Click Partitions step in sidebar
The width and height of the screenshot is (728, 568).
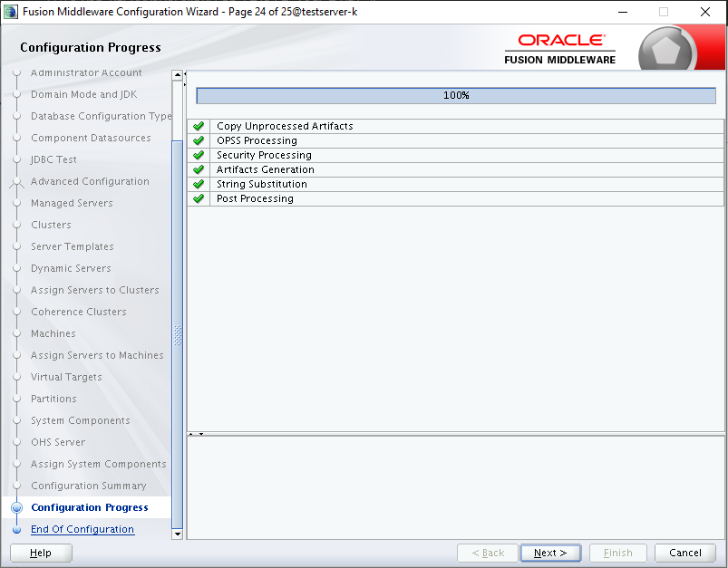pyautogui.click(x=53, y=400)
